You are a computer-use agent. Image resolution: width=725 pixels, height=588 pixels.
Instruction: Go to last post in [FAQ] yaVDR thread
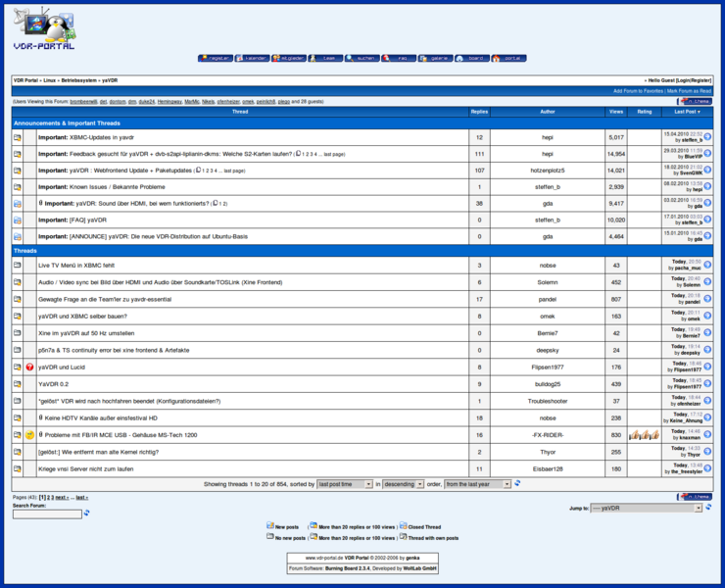coord(707,220)
